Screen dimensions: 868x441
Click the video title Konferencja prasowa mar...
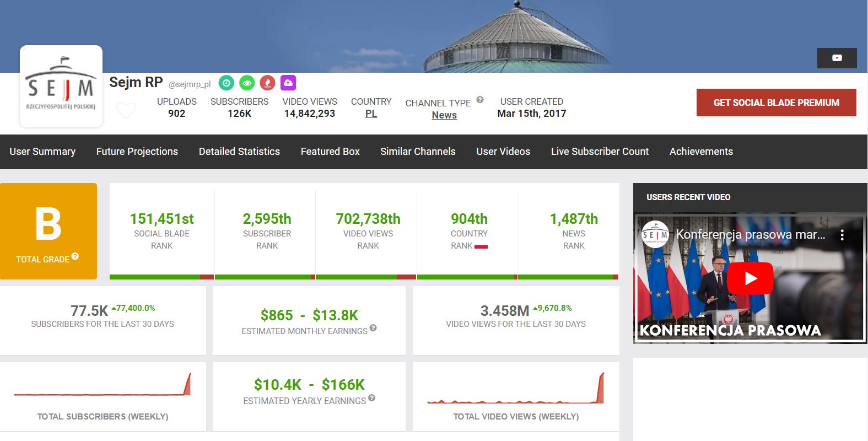(751, 235)
